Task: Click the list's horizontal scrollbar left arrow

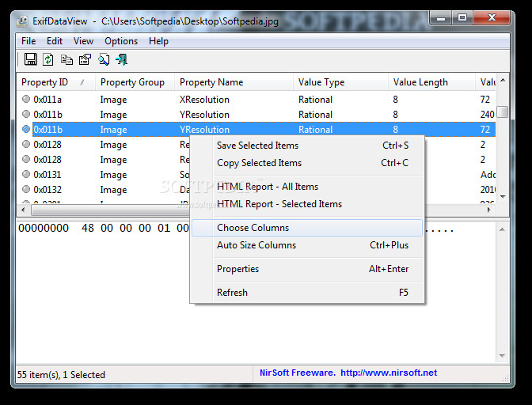Action: (24, 211)
